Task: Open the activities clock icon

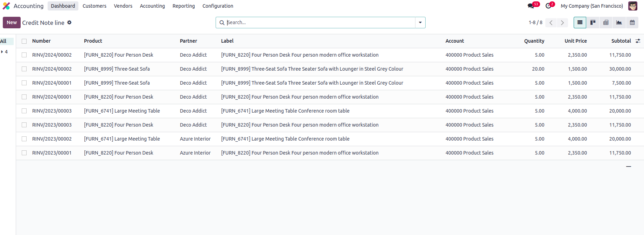Action: pyautogui.click(x=548, y=6)
